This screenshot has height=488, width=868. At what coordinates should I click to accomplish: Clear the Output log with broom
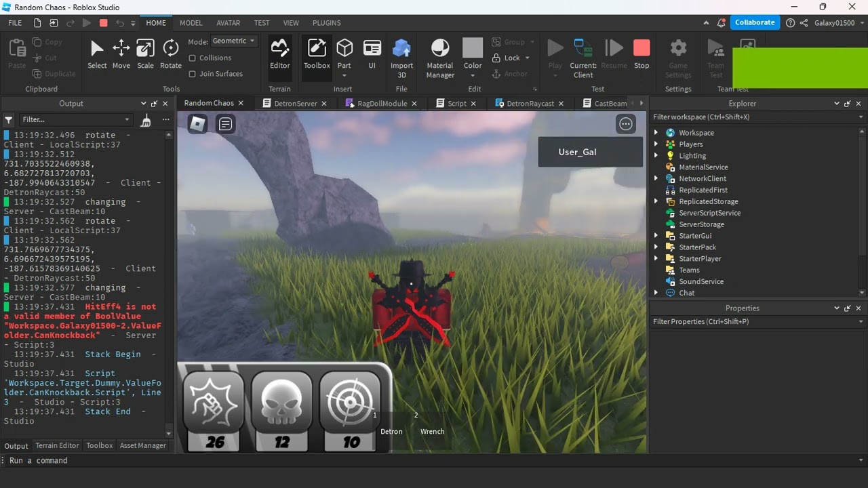click(x=146, y=120)
